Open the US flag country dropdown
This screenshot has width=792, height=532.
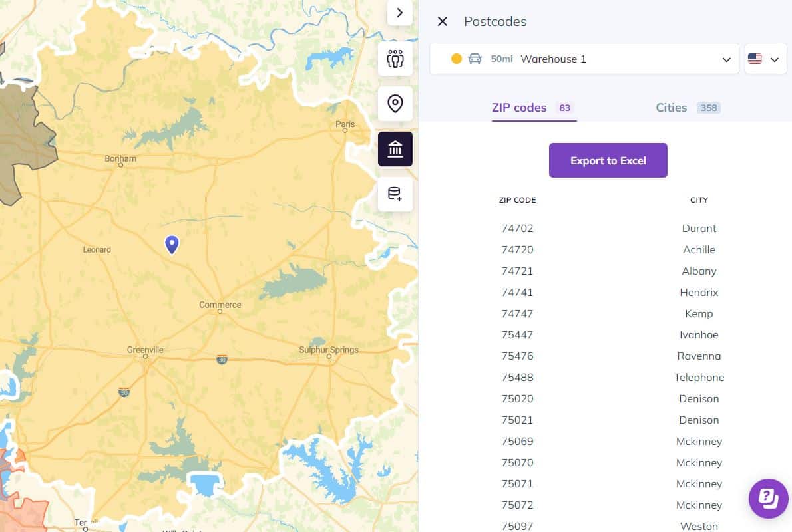(x=765, y=59)
